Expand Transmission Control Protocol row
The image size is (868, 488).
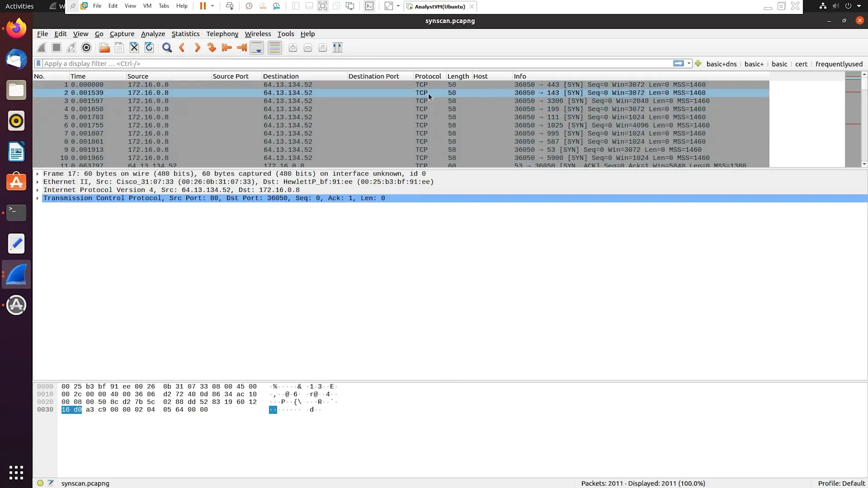[x=38, y=198]
